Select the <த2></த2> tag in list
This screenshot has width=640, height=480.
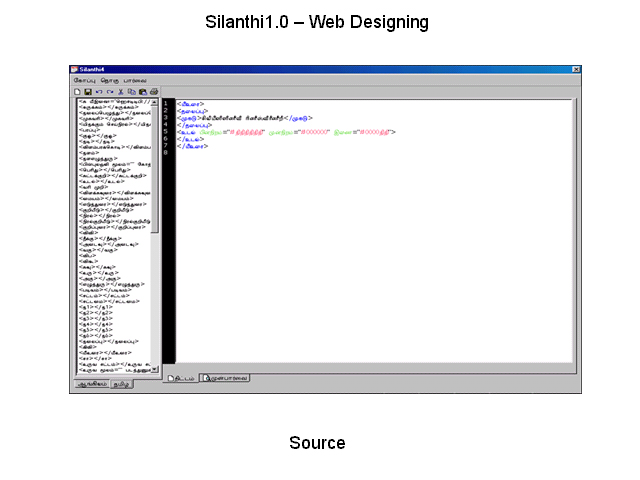point(96,313)
